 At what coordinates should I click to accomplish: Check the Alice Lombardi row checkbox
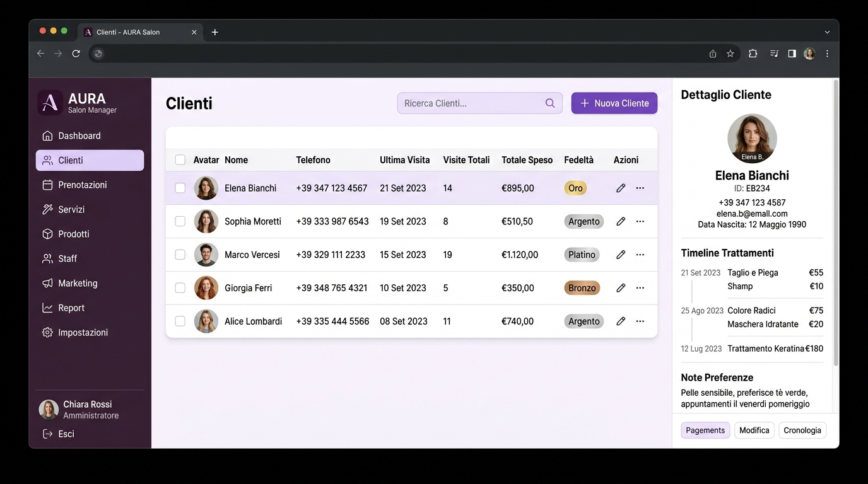tap(180, 321)
